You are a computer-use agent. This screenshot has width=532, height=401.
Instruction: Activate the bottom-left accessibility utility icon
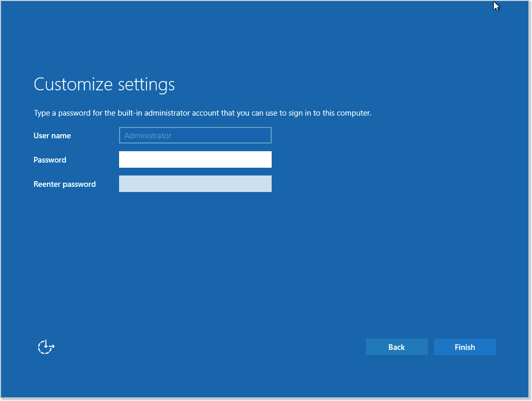coord(45,347)
